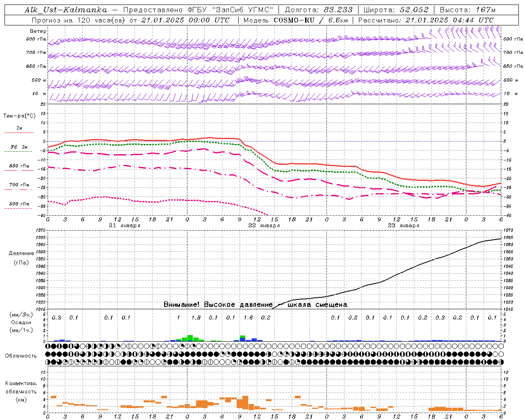Click the 'Модель COSMO-RU / 6.6км' text
525x420 pixels.
[296, 20]
